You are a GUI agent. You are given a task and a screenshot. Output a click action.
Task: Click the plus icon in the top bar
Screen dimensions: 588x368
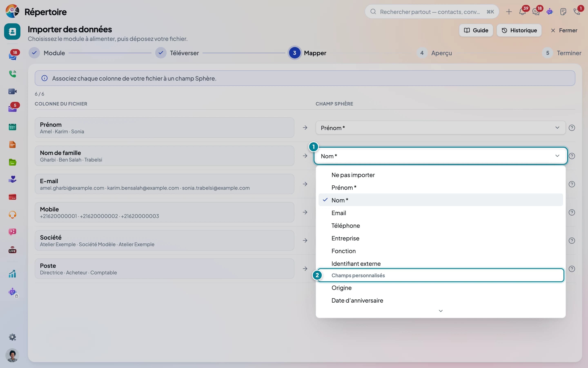pos(509,12)
